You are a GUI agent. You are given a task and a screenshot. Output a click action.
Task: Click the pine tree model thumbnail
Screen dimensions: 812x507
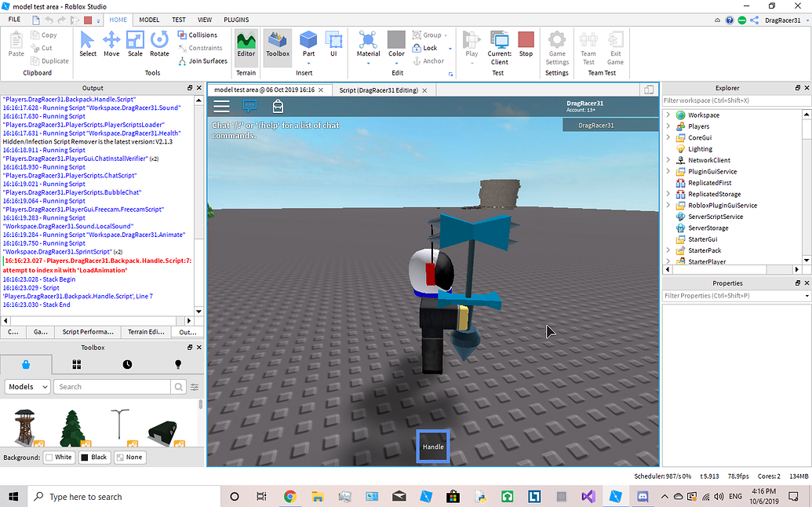click(x=73, y=427)
